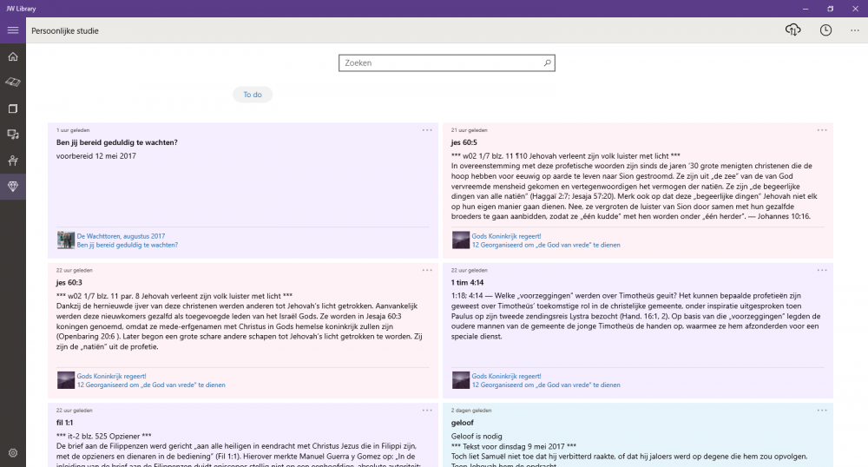The height and width of the screenshot is (467, 868).
Task: Click the cloud backup sync icon
Action: click(x=792, y=30)
